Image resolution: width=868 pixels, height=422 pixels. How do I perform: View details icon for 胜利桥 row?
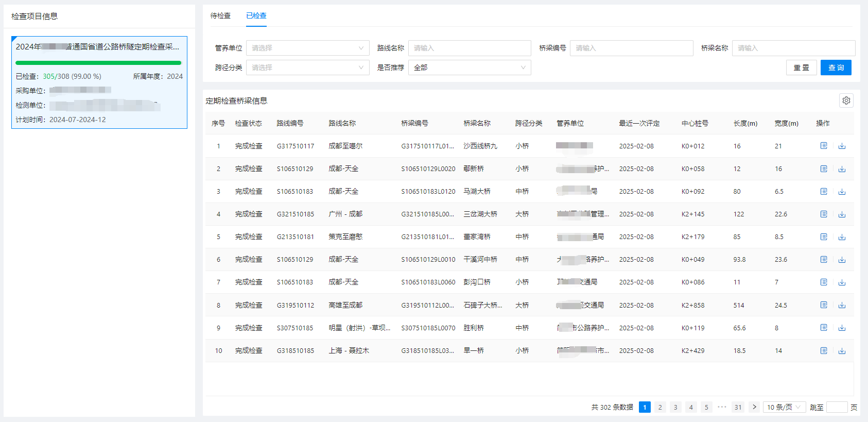click(x=824, y=328)
